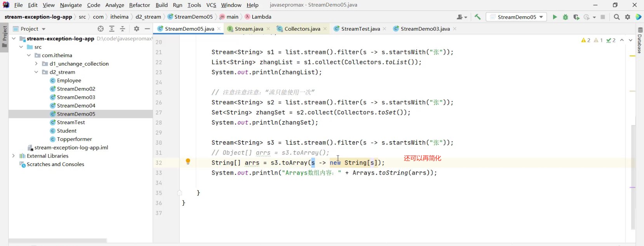Click the user account icon in toolbar

pyautogui.click(x=461, y=17)
